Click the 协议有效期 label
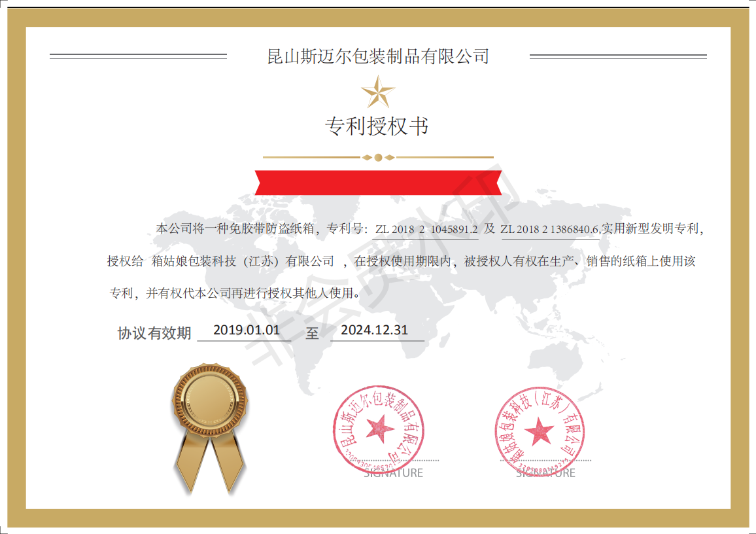The image size is (756, 534). pyautogui.click(x=154, y=333)
